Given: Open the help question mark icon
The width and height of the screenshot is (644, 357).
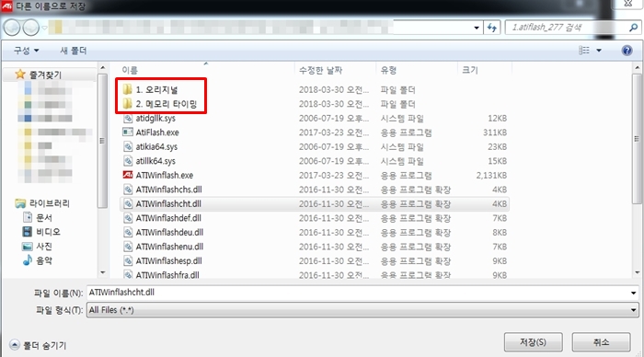Looking at the screenshot, I should pos(627,50).
